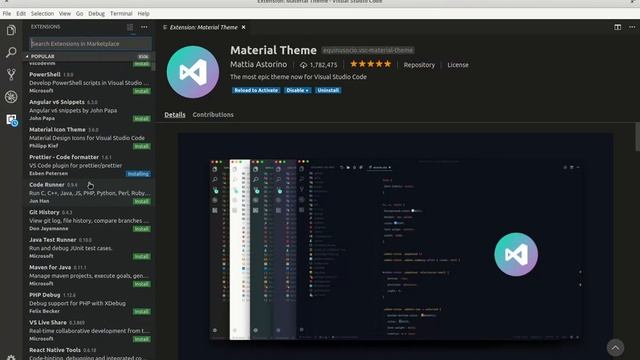The image size is (640, 360).
Task: Open the Debug view in activity bar
Action: click(11, 97)
